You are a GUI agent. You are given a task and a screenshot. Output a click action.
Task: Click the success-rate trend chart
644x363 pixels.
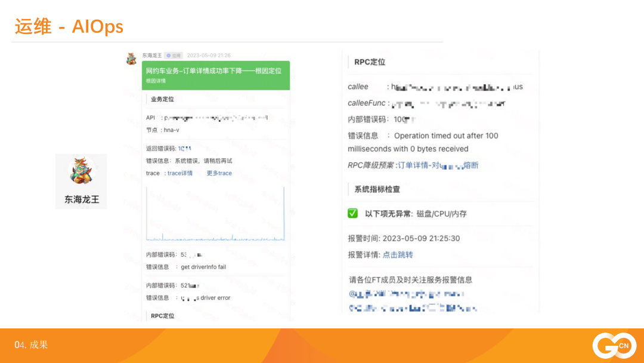coord(215,214)
